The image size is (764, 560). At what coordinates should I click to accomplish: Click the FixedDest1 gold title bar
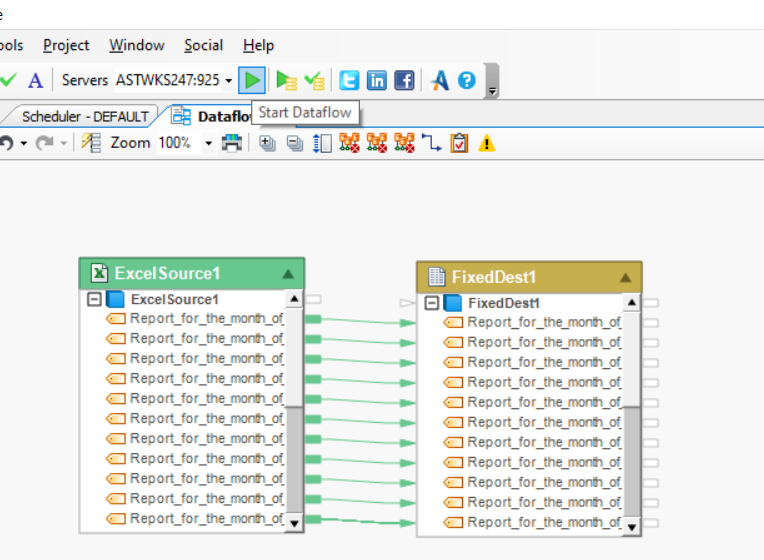coord(529,277)
